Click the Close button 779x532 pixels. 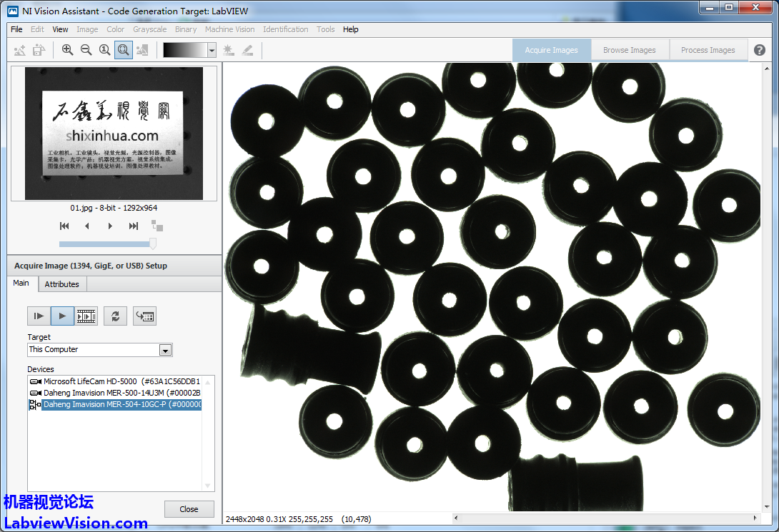coord(189,509)
